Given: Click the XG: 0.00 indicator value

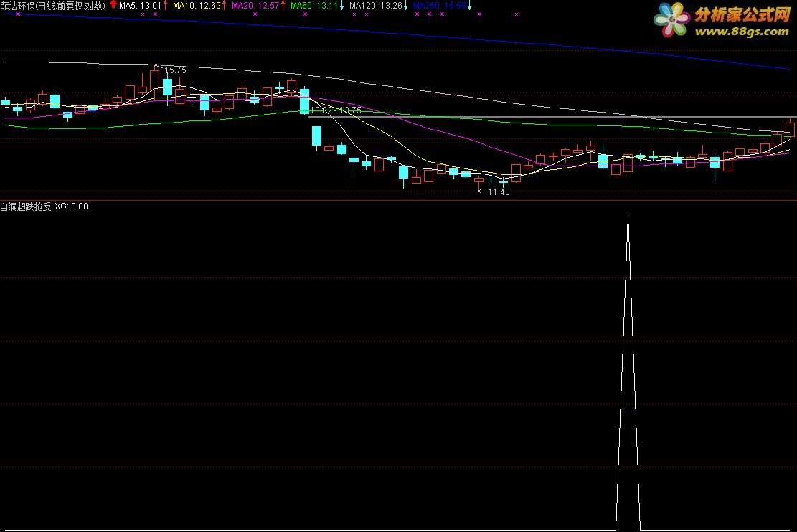Looking at the screenshot, I should point(71,206).
